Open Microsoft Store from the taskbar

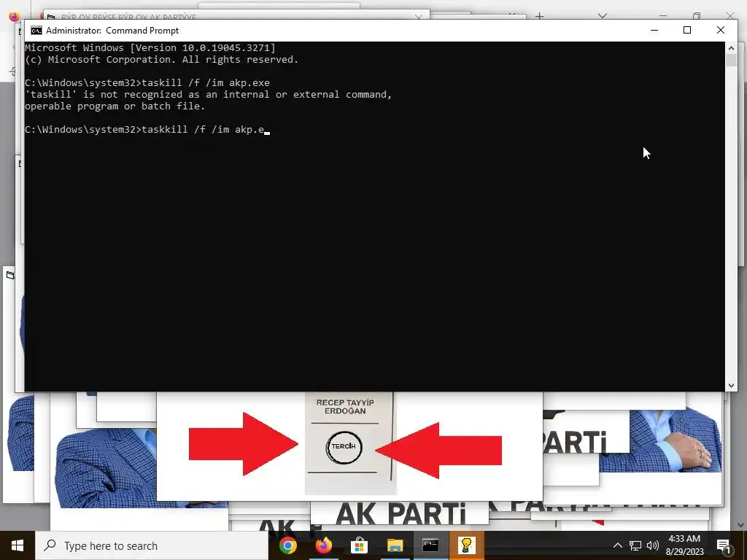point(359,545)
